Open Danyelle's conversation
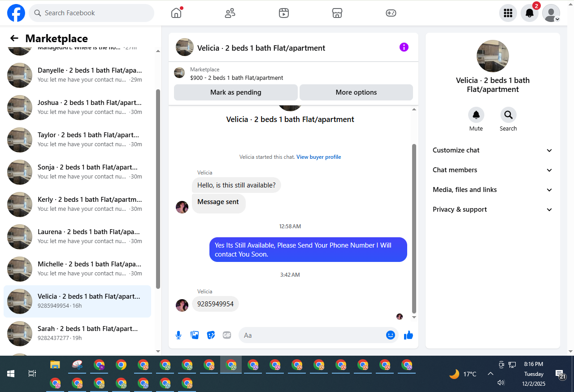Screen dimensions: 574x392 pos(77,75)
